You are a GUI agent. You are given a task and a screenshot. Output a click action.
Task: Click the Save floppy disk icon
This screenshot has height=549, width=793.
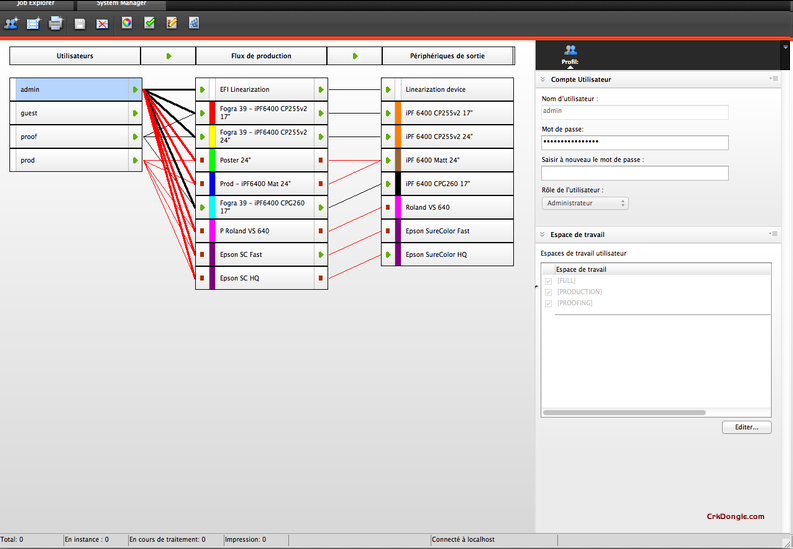point(80,24)
